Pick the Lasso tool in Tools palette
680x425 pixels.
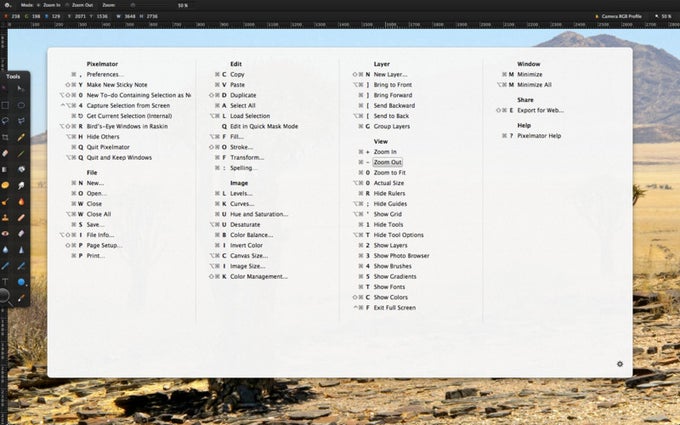tap(5, 121)
